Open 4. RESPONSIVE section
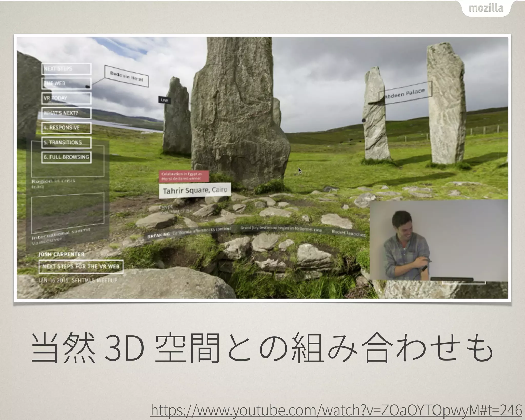This screenshot has height=420, width=525. click(x=66, y=128)
